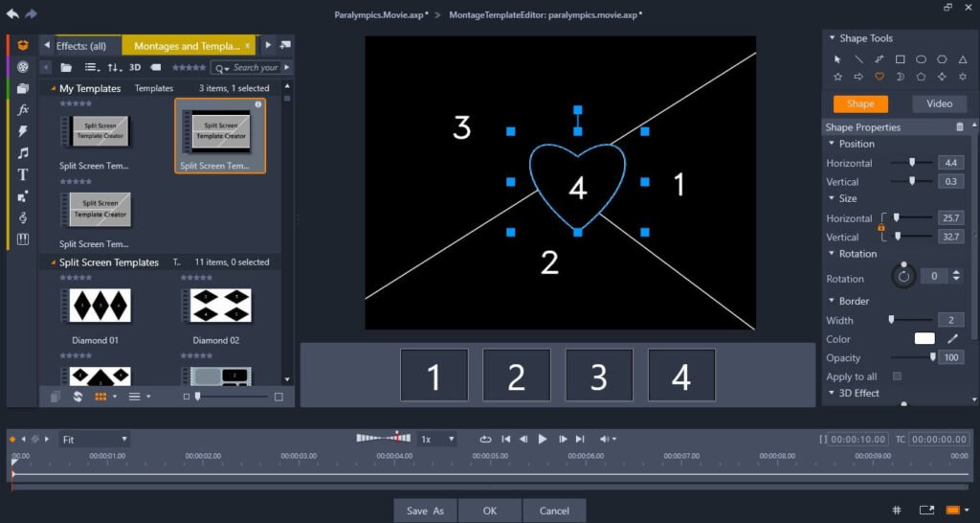Open the fx effects sidebar category

pyautogui.click(x=23, y=109)
